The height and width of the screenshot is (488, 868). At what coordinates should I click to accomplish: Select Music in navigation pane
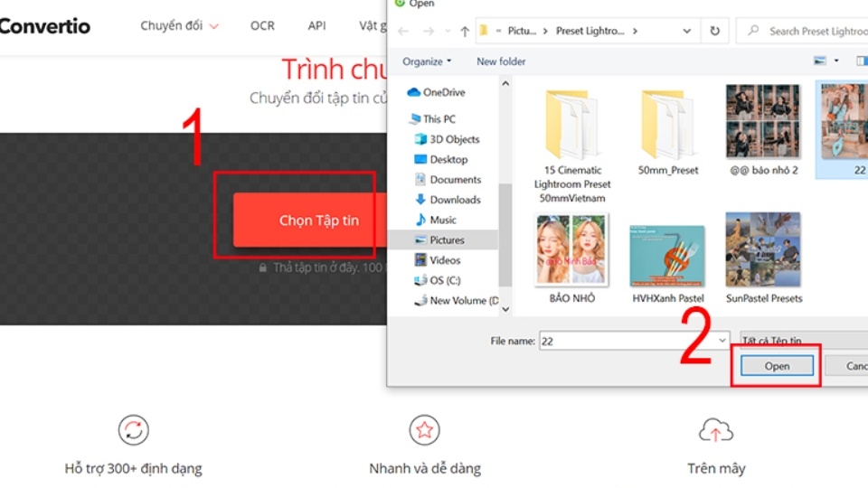click(436, 221)
